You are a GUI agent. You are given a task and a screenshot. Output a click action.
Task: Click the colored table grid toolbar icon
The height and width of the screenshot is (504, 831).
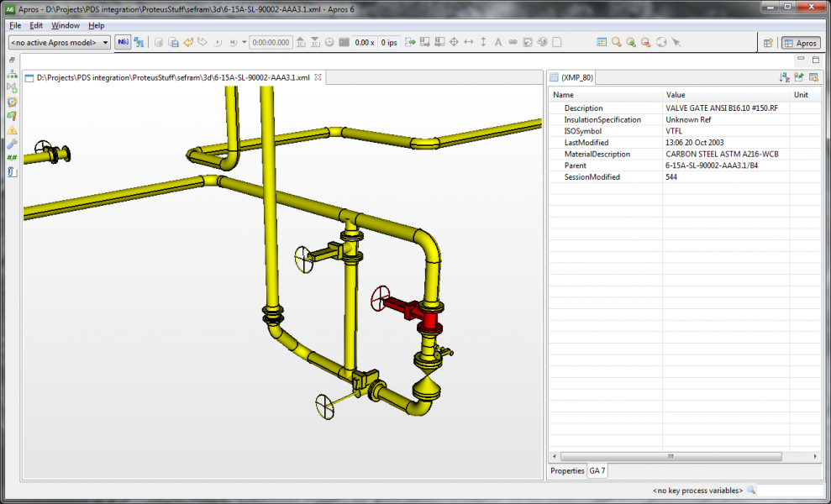(x=602, y=42)
